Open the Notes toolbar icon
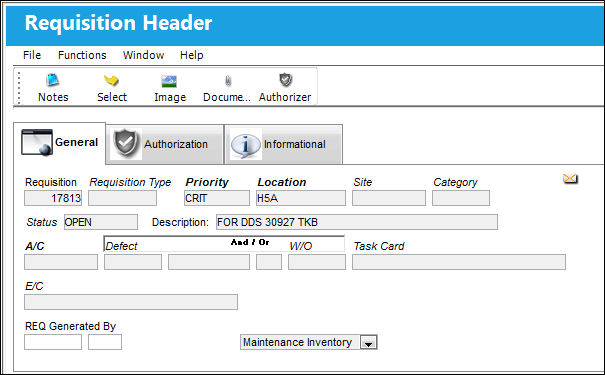This screenshot has height=375, width=605. [52, 80]
